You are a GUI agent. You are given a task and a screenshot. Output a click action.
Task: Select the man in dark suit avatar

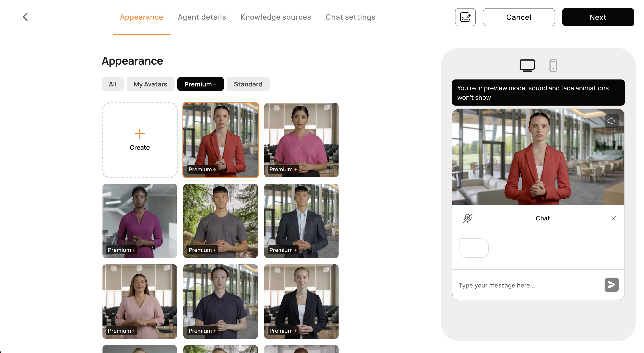[x=301, y=221]
